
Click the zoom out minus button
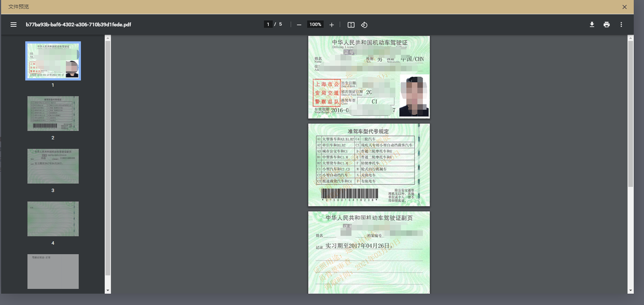click(299, 25)
